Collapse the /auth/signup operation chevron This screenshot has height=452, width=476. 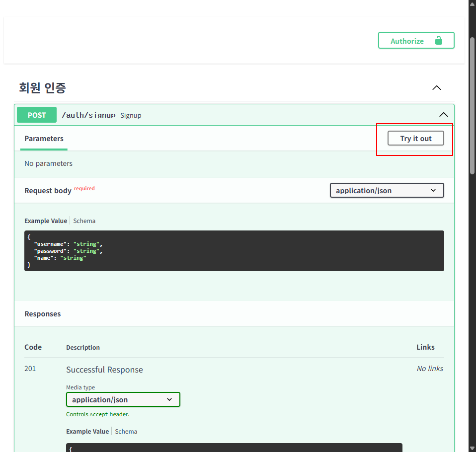pyautogui.click(x=444, y=115)
